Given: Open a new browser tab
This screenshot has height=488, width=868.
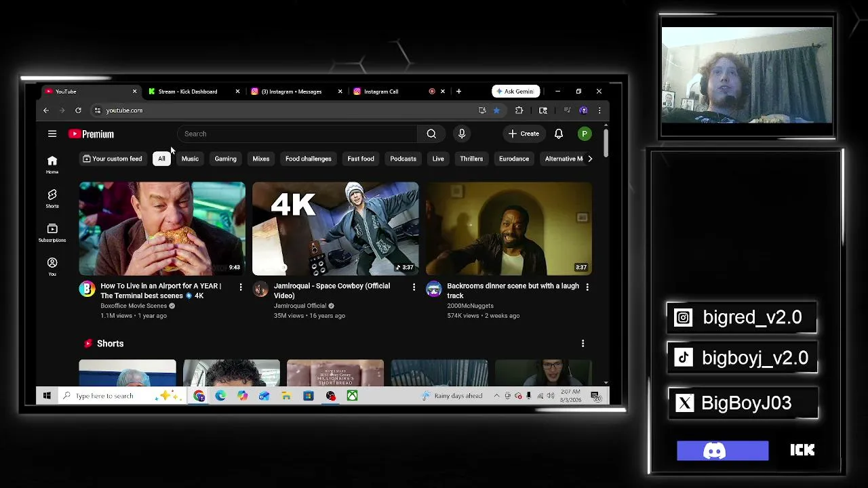Looking at the screenshot, I should (458, 91).
